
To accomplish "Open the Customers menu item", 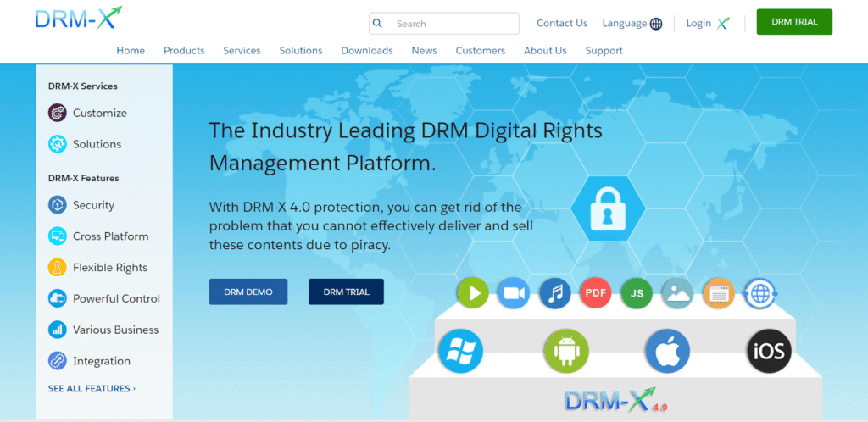I will (481, 50).
